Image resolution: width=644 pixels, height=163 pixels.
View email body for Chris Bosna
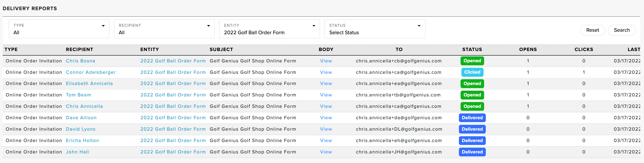point(326,61)
